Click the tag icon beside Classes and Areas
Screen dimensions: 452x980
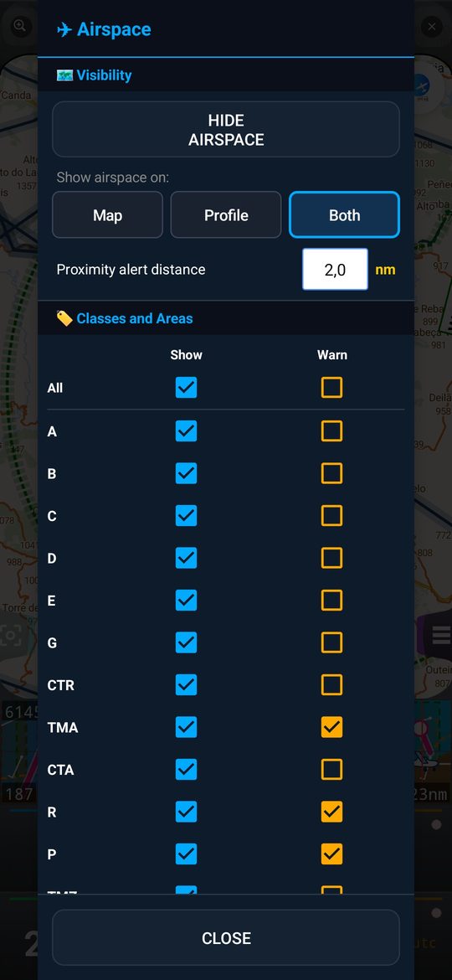point(64,319)
